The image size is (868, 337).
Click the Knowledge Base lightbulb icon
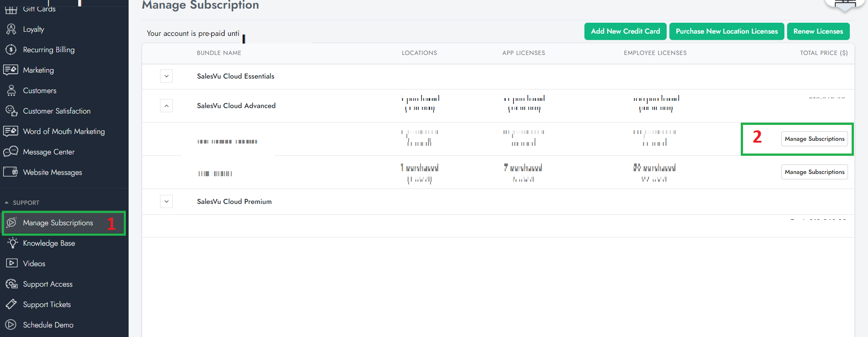[x=12, y=243]
